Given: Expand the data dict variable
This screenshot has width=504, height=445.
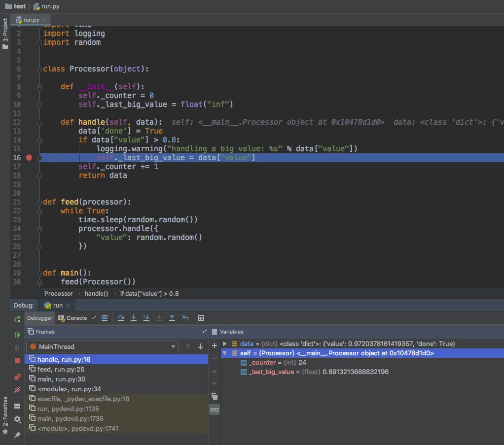Looking at the screenshot, I should [x=225, y=344].
